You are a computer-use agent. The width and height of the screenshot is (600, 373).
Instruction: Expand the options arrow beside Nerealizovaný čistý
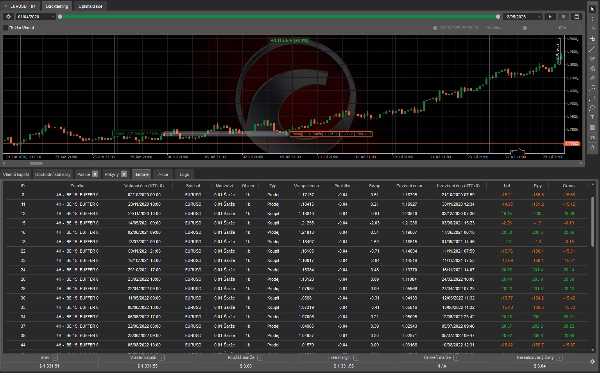click(559, 358)
